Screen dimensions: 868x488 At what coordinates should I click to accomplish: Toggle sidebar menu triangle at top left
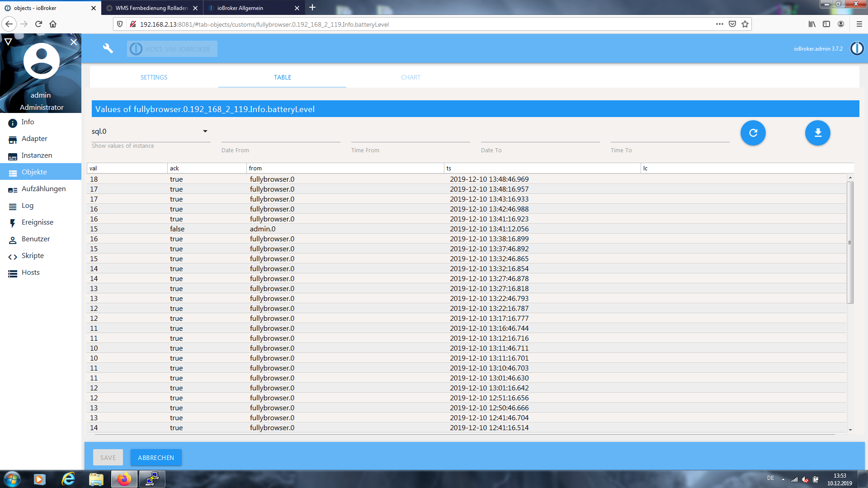coord(8,42)
